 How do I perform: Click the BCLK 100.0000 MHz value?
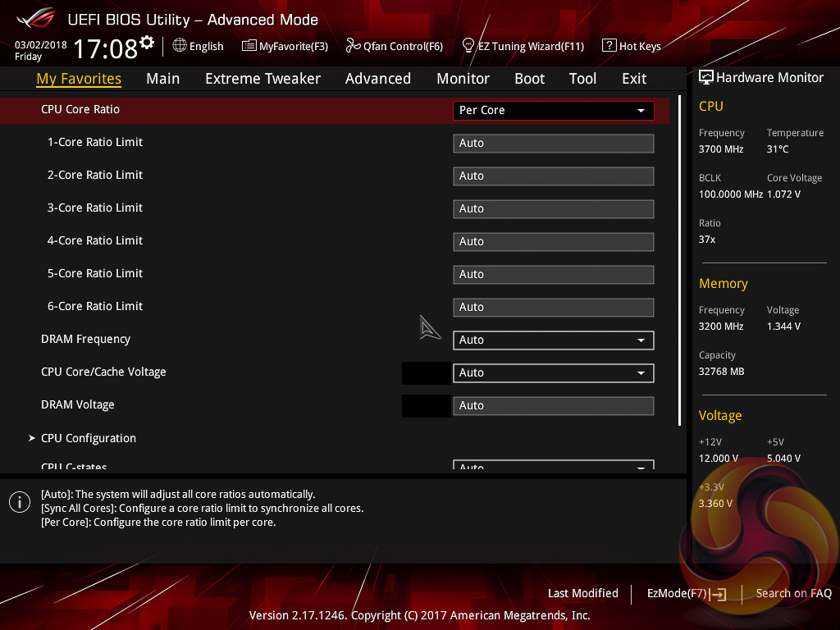(731, 194)
